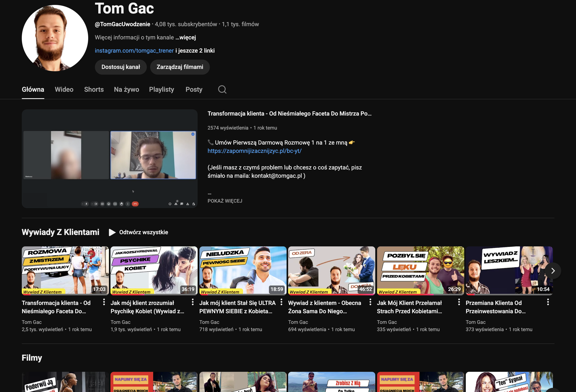
Task: Open the zapomnijizacznijzyc.pl link
Action: (x=254, y=151)
